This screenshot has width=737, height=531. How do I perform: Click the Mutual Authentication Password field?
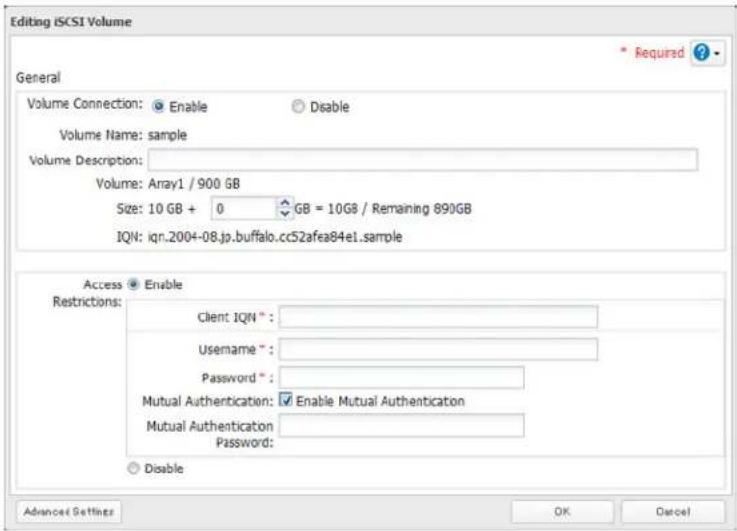pos(401,426)
